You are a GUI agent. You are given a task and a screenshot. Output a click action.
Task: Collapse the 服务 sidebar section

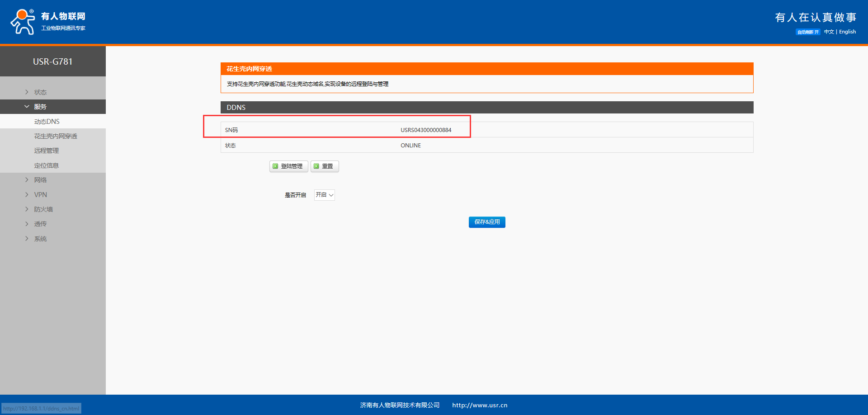pyautogui.click(x=40, y=107)
